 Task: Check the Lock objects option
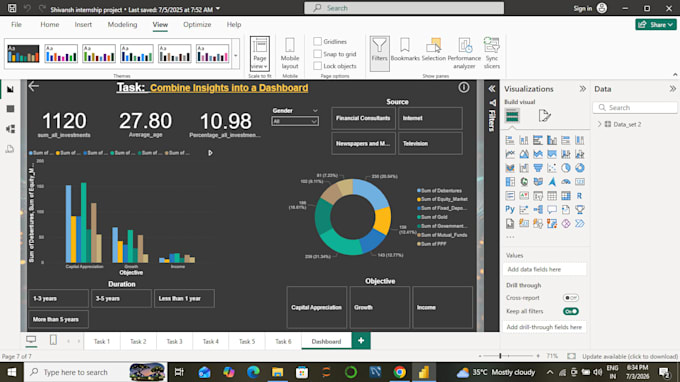(317, 66)
